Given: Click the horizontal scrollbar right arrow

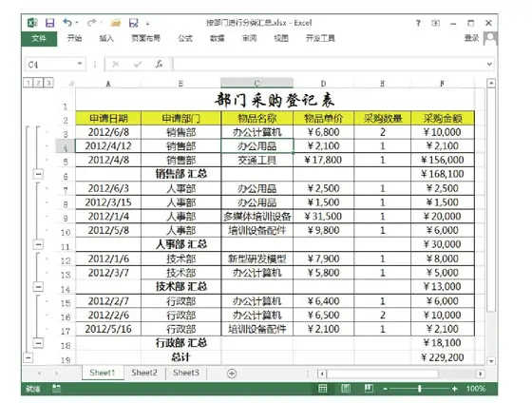Looking at the screenshot, I should (480, 374).
